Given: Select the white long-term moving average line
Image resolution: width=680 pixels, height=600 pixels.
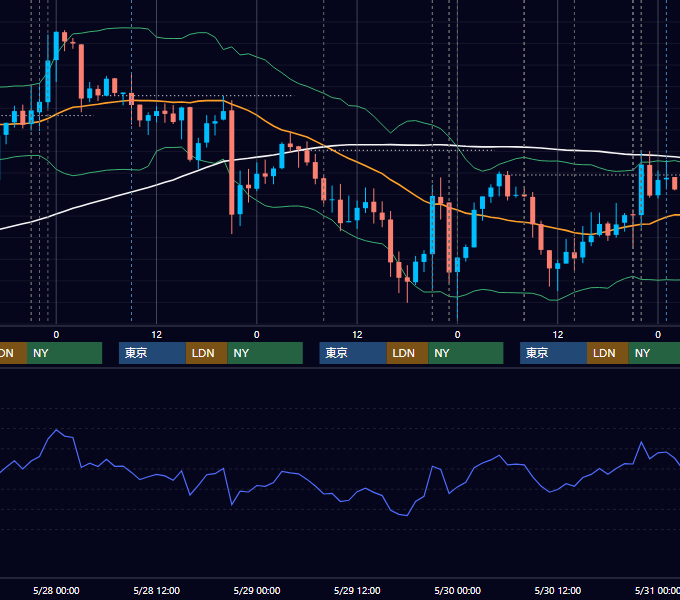Looking at the screenshot, I should coord(390,145).
